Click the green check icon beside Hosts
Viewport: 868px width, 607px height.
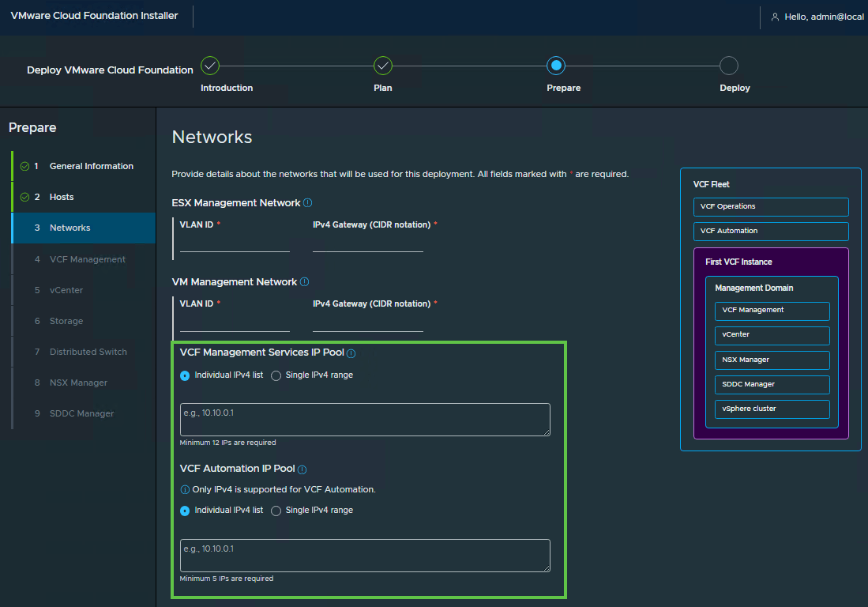point(25,197)
